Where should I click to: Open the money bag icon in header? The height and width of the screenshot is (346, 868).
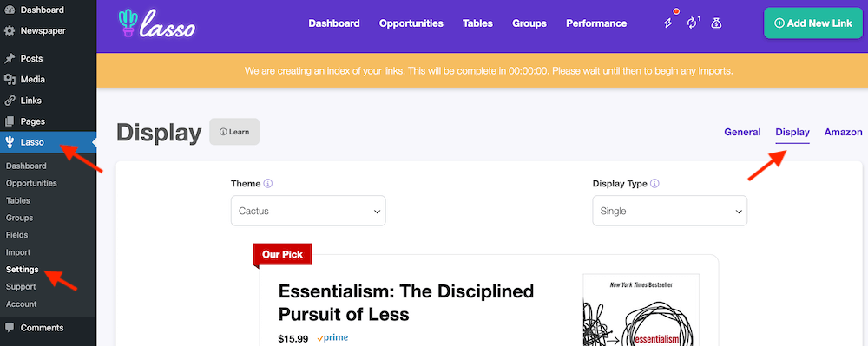pos(716,23)
